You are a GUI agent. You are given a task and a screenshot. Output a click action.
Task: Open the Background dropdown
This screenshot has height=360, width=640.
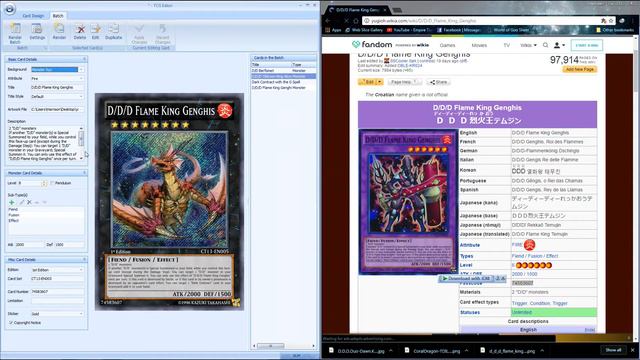coord(81,69)
